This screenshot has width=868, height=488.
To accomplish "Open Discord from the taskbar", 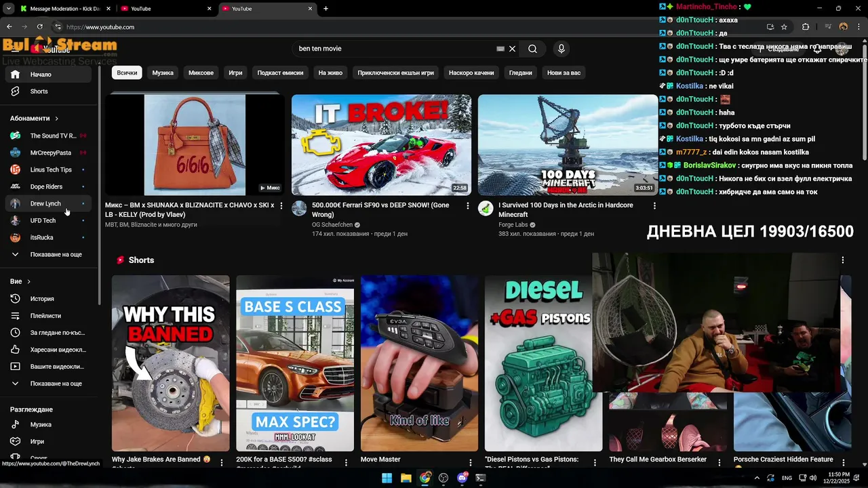I will (x=462, y=478).
